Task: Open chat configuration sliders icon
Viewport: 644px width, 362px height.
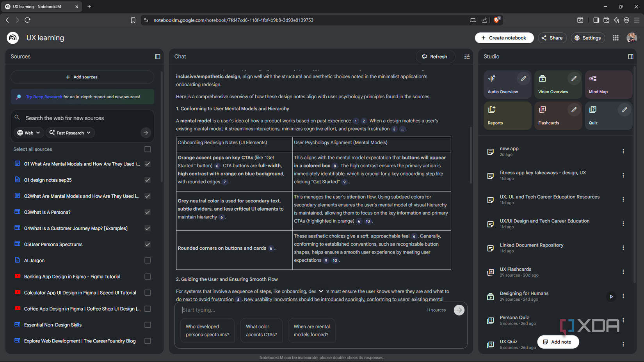Action: pyautogui.click(x=467, y=57)
